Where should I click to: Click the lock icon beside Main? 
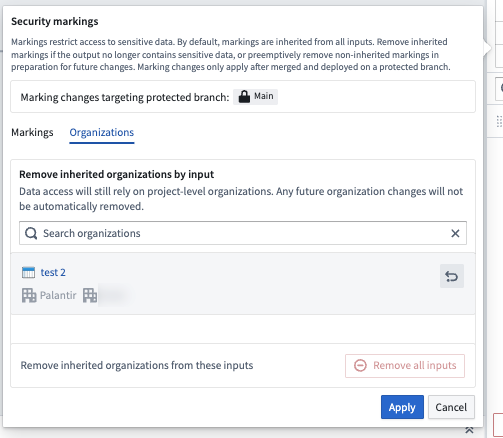click(x=244, y=97)
